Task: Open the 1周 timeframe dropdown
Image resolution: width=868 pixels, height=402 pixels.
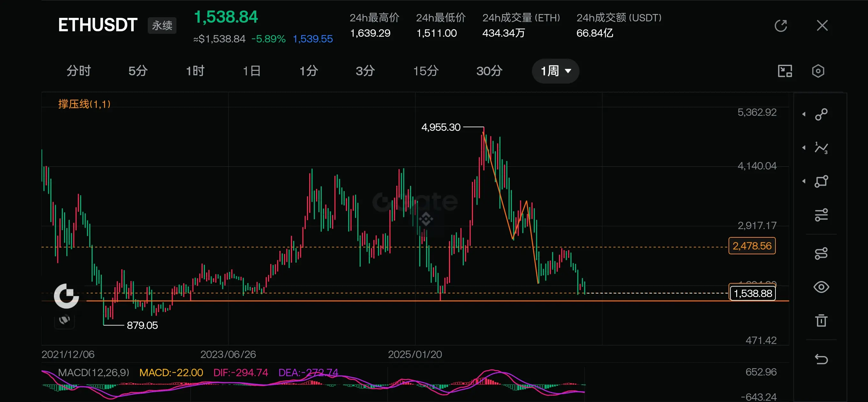Action: click(555, 71)
